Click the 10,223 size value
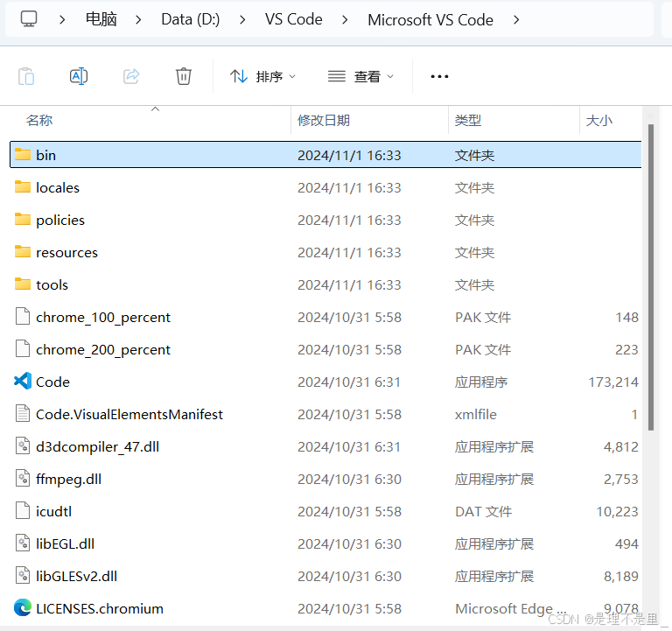The image size is (672, 631). click(617, 511)
